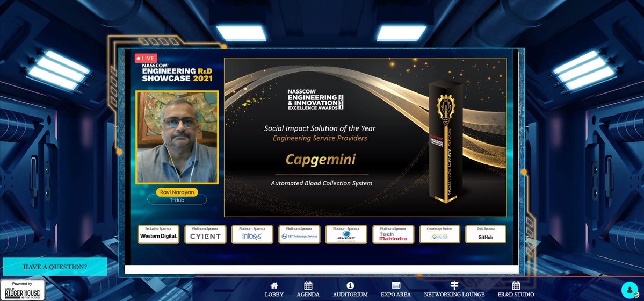Click the speaker video of Ravi Narayan

(x=177, y=138)
